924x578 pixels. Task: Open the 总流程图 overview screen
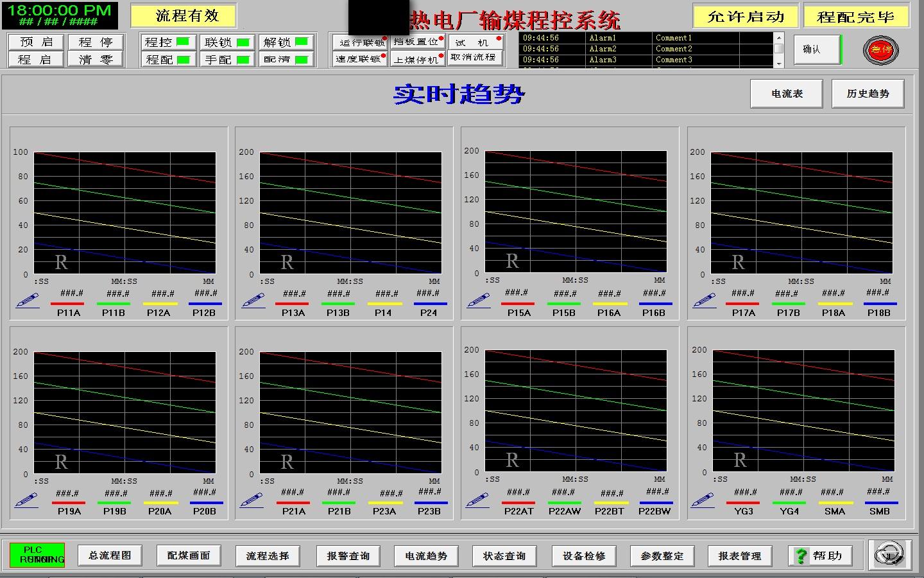coord(110,556)
